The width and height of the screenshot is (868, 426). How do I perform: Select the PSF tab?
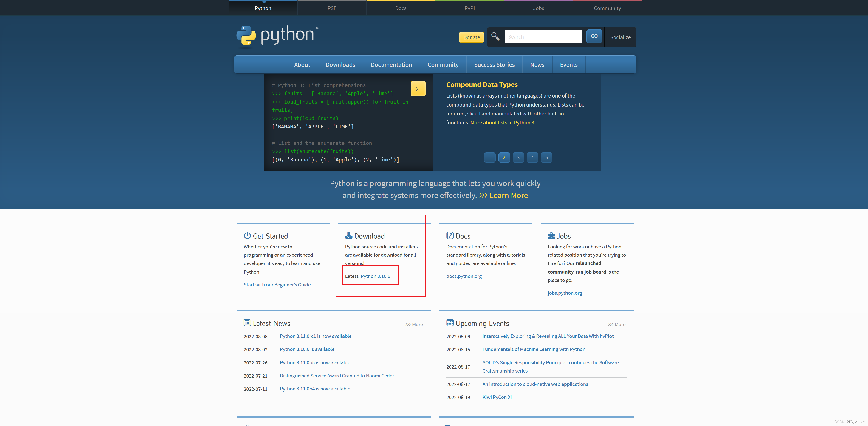(332, 8)
